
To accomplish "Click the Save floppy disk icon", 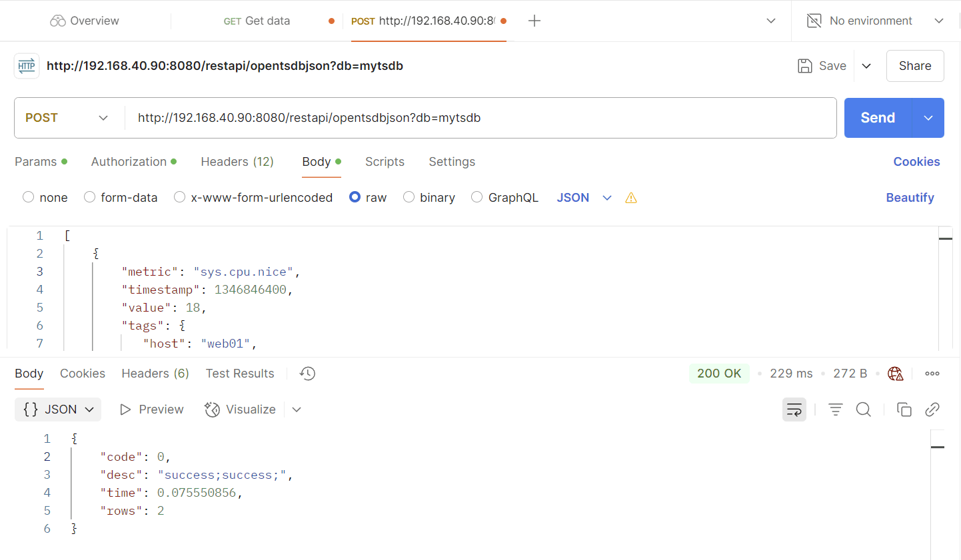I will [805, 66].
